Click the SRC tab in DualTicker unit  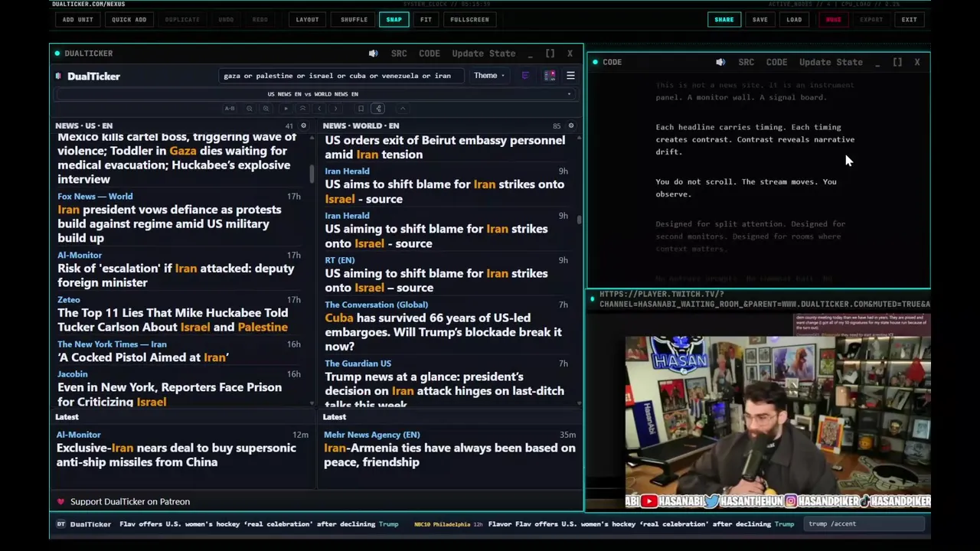pos(399,54)
